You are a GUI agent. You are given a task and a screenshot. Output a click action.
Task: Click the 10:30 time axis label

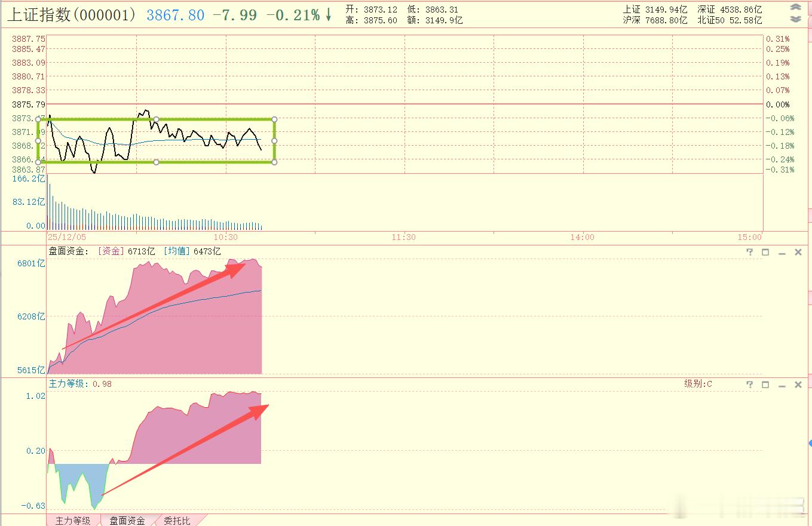click(x=226, y=237)
